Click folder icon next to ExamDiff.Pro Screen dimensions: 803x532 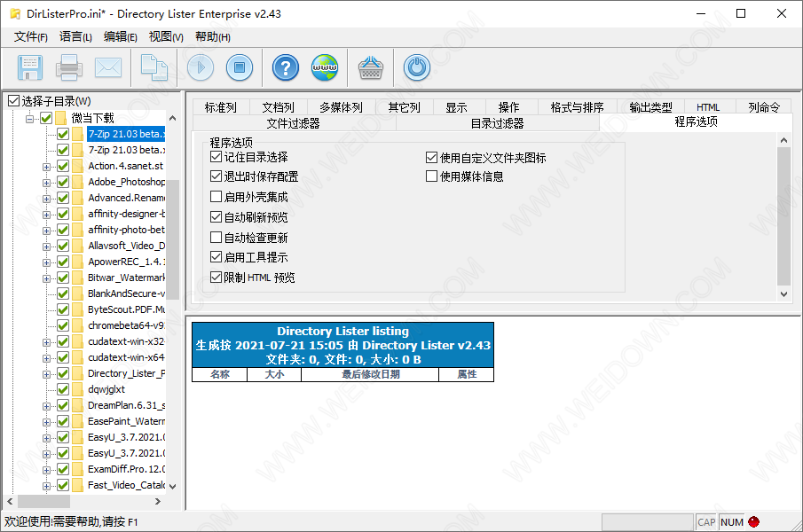pyautogui.click(x=77, y=469)
